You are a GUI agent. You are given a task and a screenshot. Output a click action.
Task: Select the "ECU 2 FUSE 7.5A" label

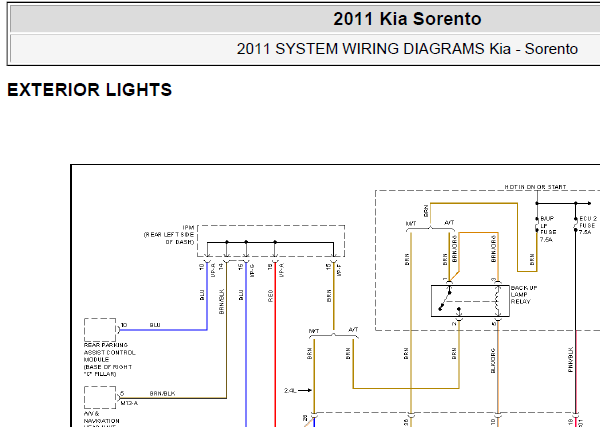(588, 225)
